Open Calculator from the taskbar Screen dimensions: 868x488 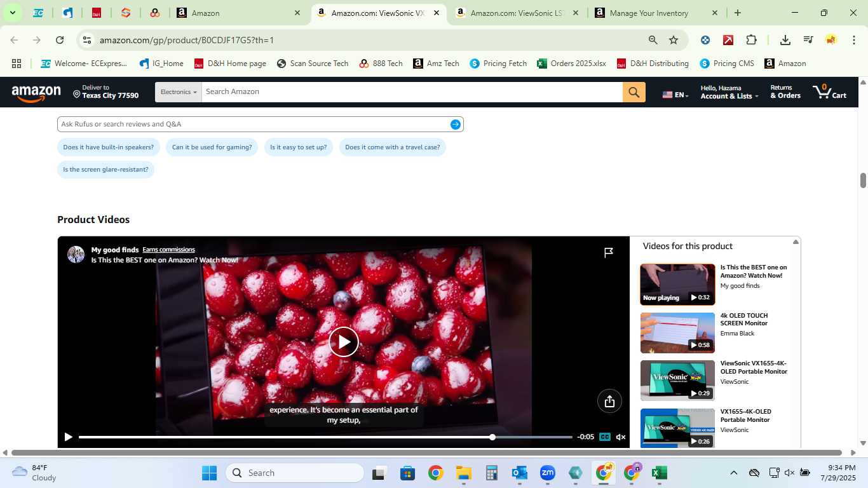pos(491,473)
